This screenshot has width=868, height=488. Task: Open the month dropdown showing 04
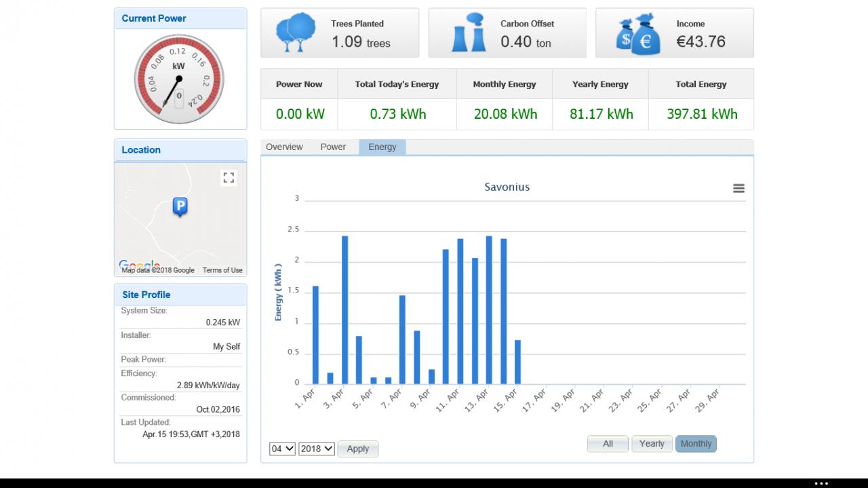(x=283, y=449)
